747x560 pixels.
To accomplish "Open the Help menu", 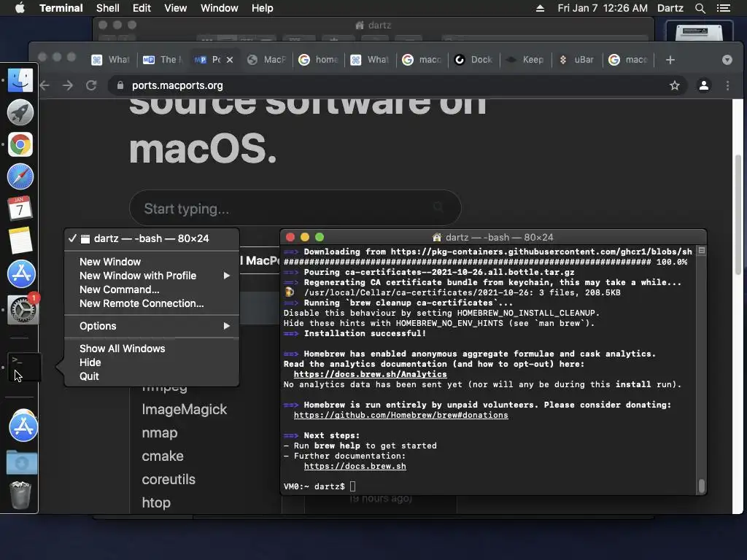I will (262, 8).
